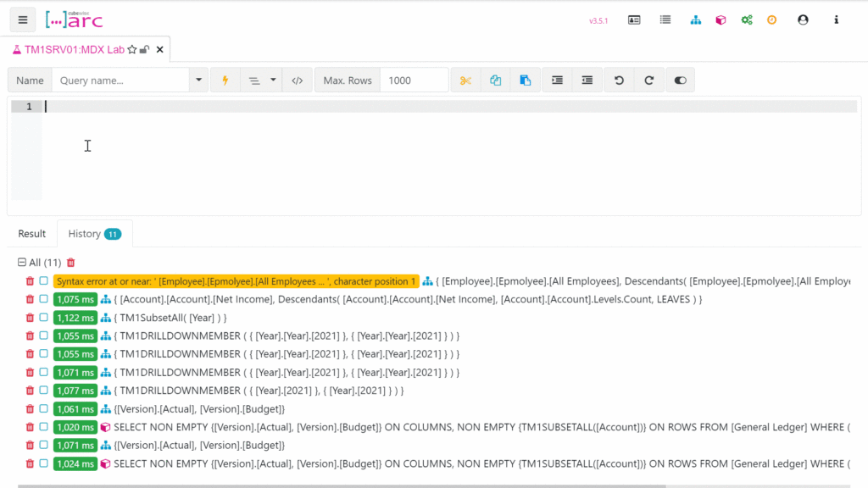Image resolution: width=868 pixels, height=488 pixels.
Task: Flip the toggle switch in query toolbar
Action: [x=680, y=80]
